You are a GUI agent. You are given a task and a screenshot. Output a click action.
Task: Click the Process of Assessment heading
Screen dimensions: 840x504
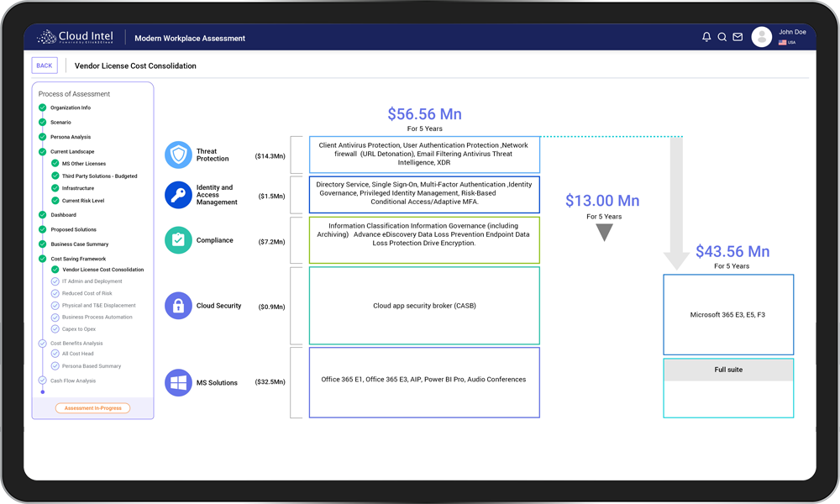coord(74,94)
